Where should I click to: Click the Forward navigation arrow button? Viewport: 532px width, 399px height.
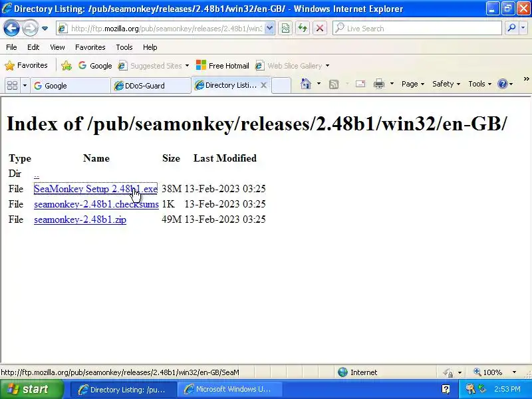coord(30,29)
